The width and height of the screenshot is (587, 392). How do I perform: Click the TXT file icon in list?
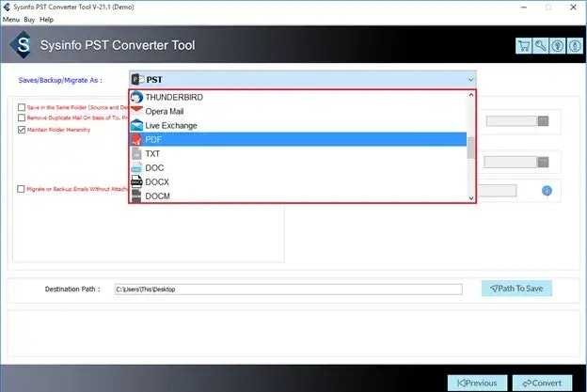pos(136,153)
